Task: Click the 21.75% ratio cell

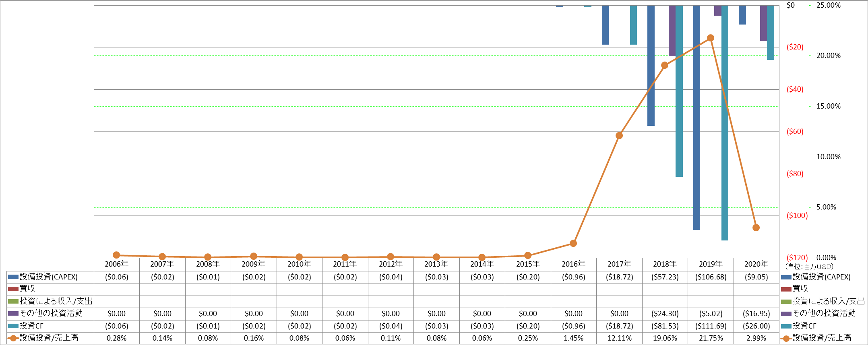Action: (x=711, y=338)
